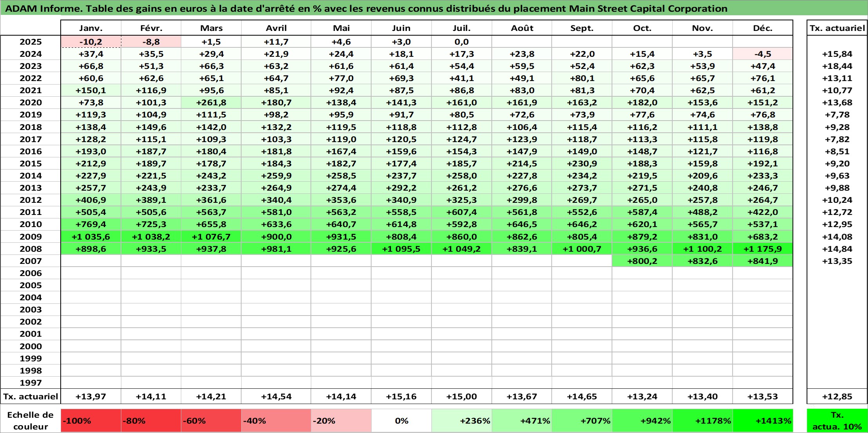This screenshot has width=868, height=433.
Task: Click the 'Echelle de couleur' label
Action: (x=31, y=421)
